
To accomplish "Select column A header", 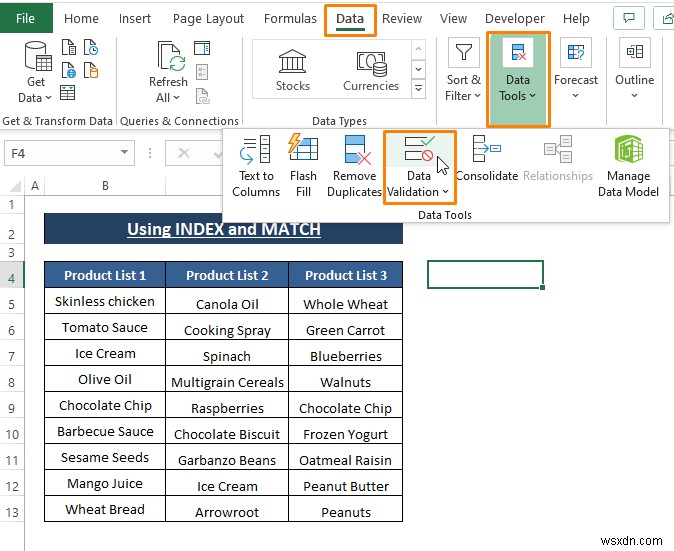I will pyautogui.click(x=35, y=186).
